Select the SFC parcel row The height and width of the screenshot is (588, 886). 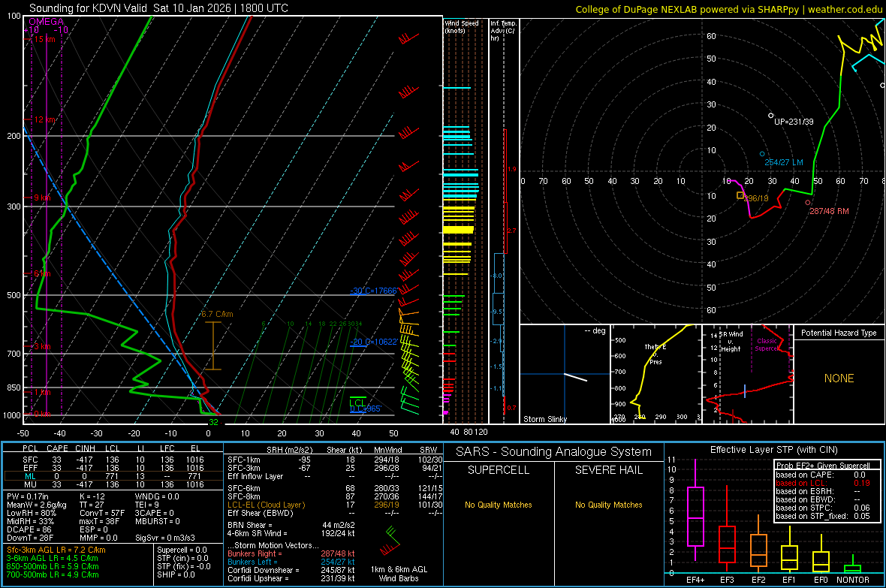coord(113,460)
